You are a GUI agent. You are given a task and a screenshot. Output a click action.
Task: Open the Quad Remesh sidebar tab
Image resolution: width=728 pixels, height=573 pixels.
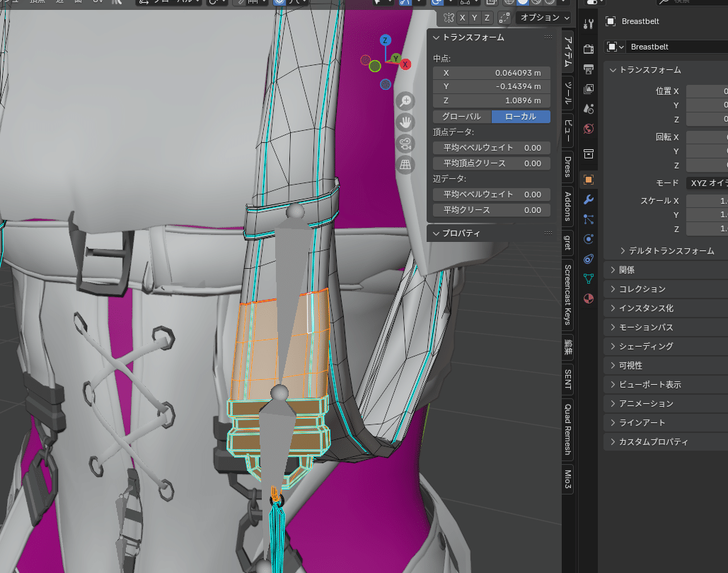pos(568,429)
